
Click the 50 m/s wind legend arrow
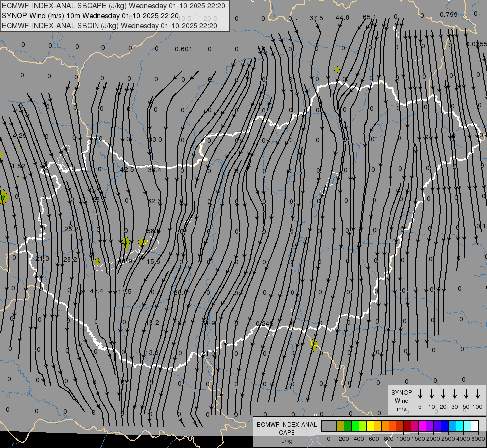tap(466, 394)
